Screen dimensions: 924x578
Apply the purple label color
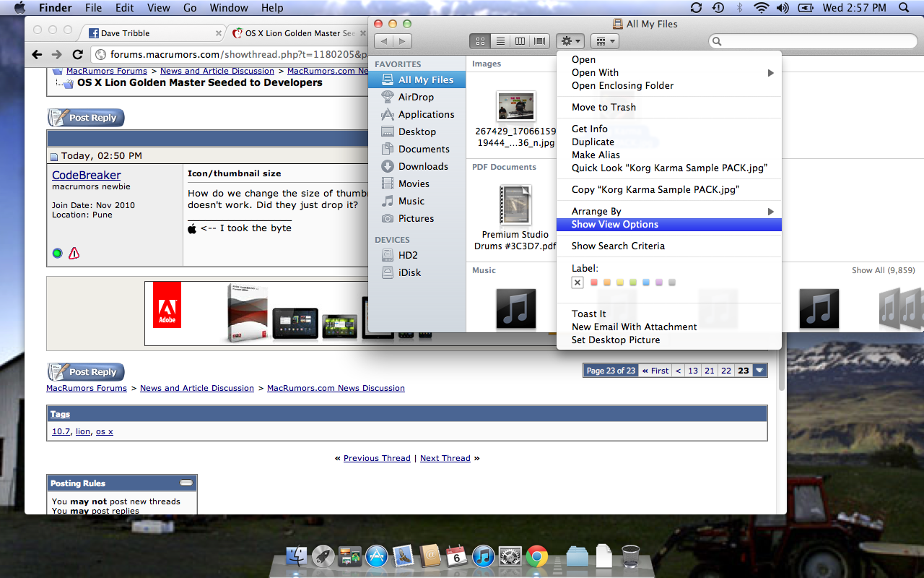(x=659, y=282)
